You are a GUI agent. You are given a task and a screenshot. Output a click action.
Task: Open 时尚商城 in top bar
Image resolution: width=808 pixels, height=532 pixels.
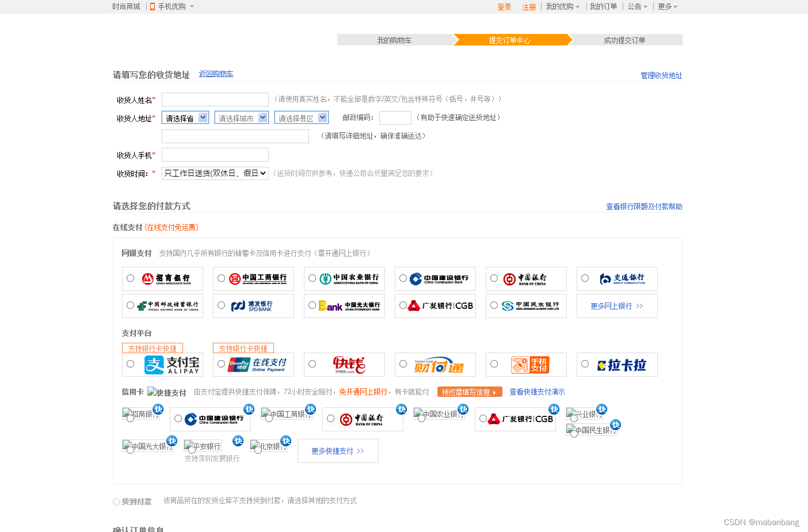(127, 7)
